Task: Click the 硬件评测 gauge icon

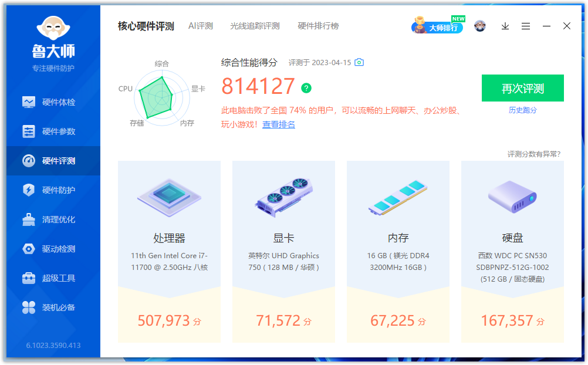Action: 29,161
